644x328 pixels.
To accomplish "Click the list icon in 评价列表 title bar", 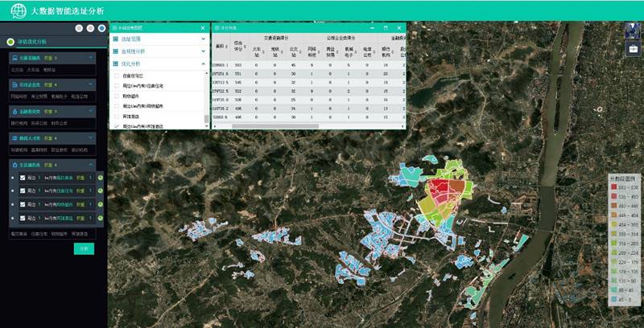I will (x=217, y=27).
